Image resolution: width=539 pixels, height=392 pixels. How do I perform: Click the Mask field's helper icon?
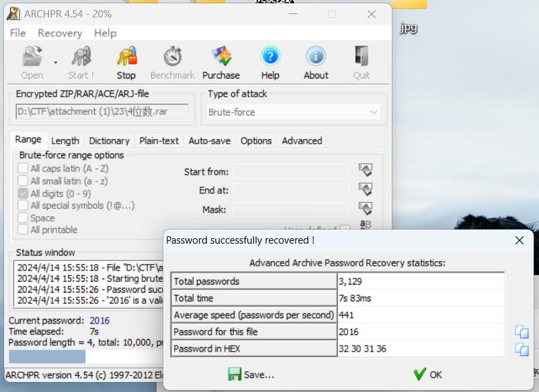click(x=366, y=208)
